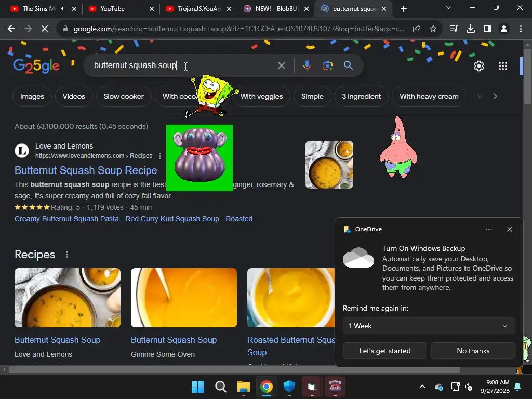Click Let's get started in OneDrive
The height and width of the screenshot is (399, 532).
tap(385, 351)
